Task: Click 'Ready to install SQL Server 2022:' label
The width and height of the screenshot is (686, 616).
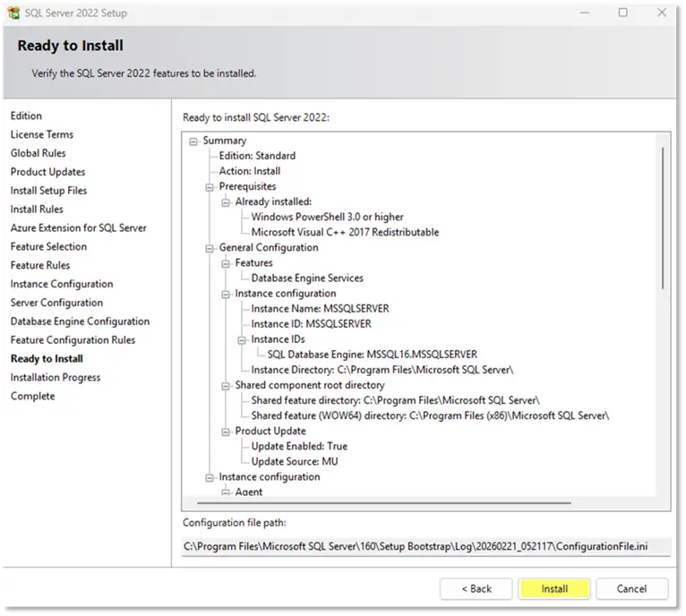Action: [256, 117]
